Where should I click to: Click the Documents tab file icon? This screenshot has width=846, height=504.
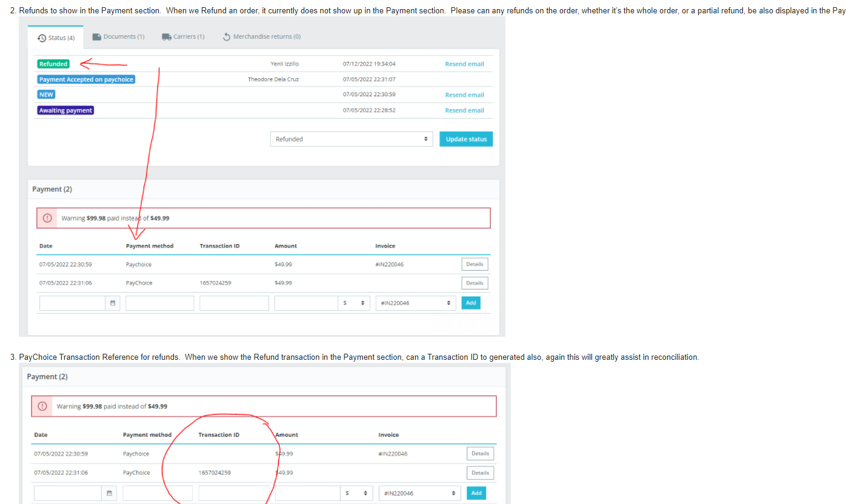coord(96,36)
